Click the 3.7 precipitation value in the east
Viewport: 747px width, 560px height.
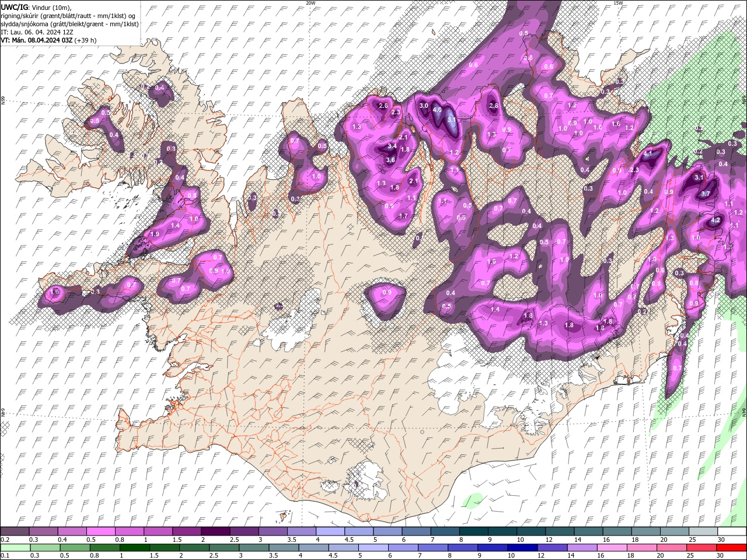coord(705,194)
